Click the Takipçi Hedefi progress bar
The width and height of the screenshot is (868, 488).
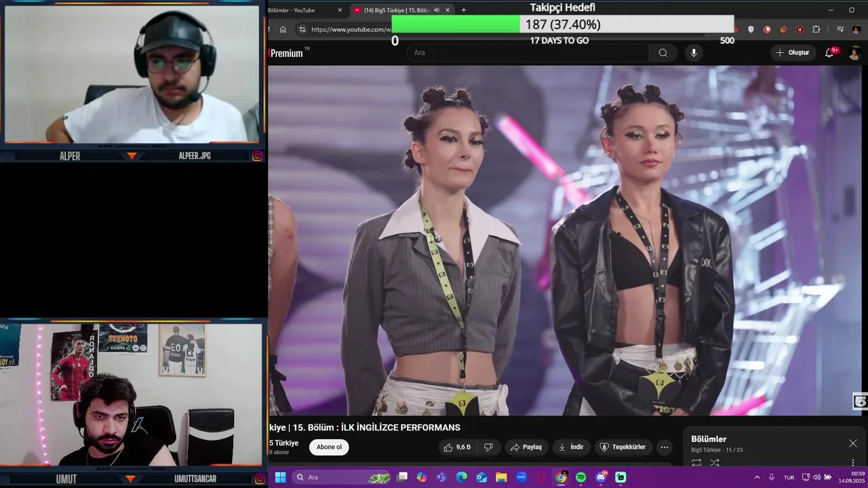tap(563, 24)
